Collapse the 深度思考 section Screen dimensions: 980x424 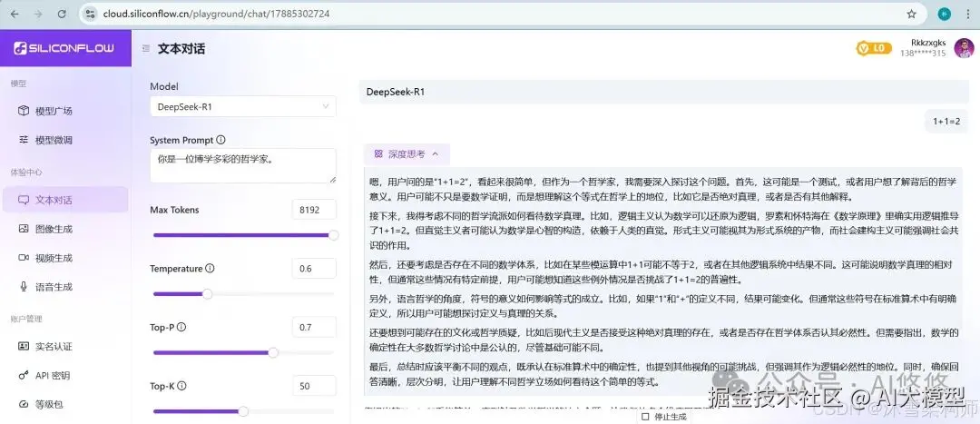pos(407,153)
